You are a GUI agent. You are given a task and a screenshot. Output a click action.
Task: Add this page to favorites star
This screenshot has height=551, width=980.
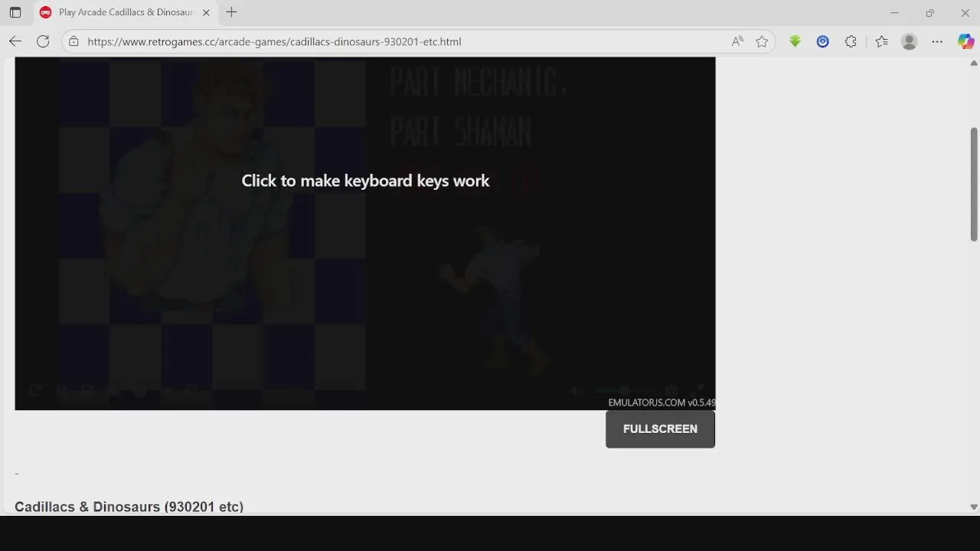tap(762, 41)
